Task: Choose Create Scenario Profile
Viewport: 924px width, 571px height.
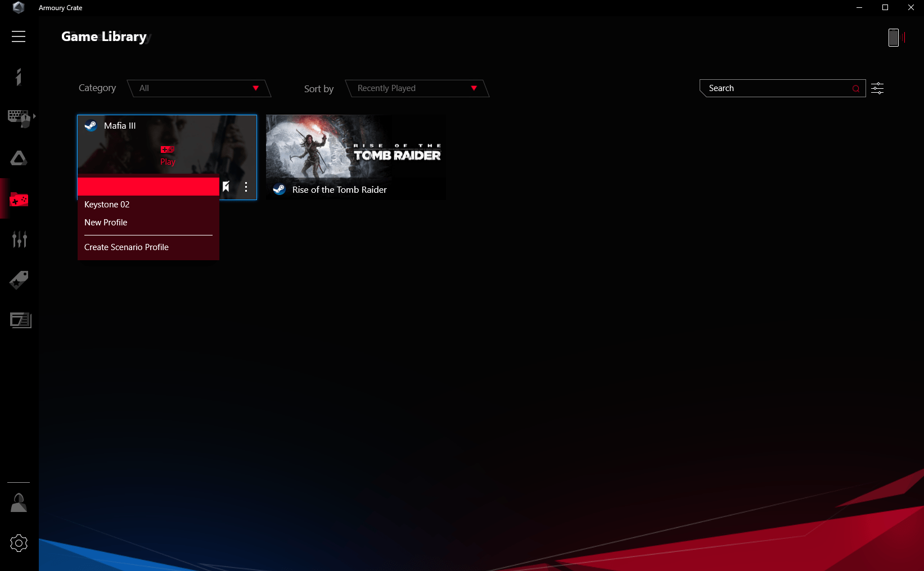Action: click(x=148, y=247)
